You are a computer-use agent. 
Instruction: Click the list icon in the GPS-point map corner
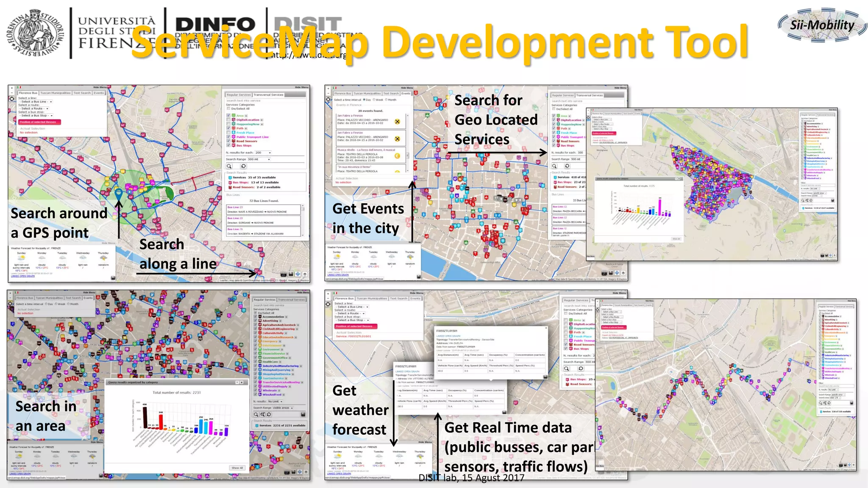(x=304, y=274)
